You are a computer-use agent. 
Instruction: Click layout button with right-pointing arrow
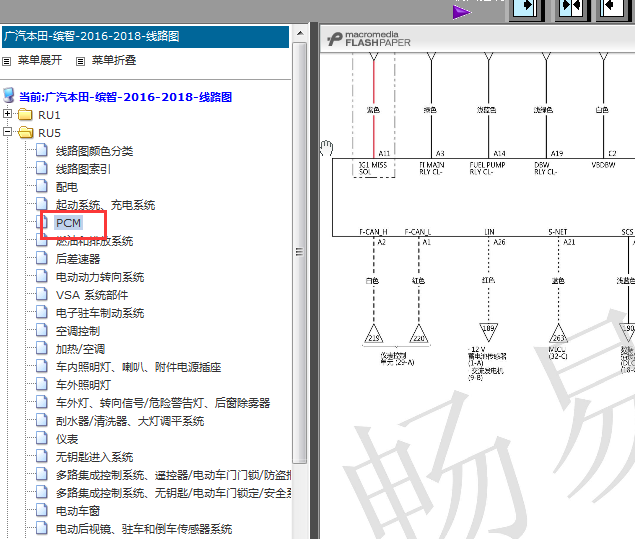click(x=525, y=8)
